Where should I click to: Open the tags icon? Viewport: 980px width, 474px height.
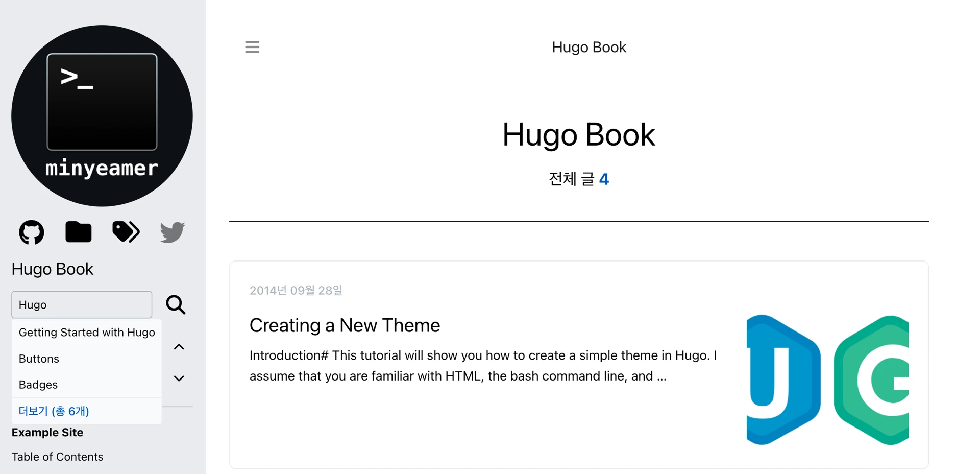tap(126, 232)
